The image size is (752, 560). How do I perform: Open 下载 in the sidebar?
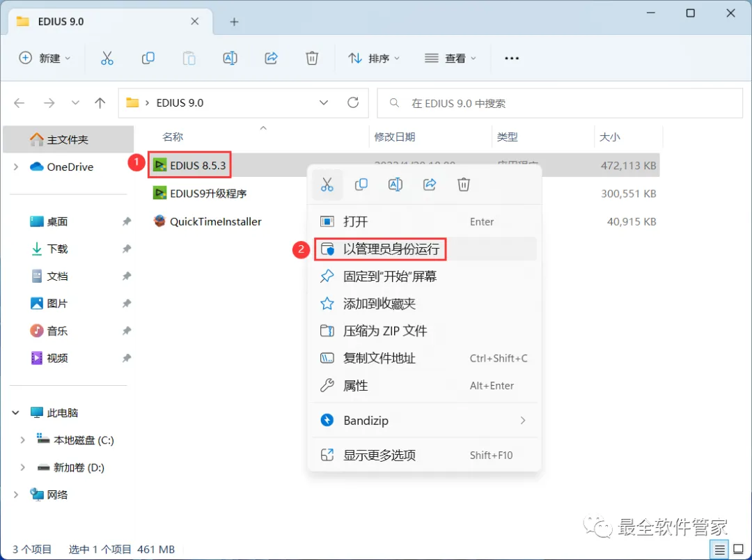pyautogui.click(x=57, y=249)
